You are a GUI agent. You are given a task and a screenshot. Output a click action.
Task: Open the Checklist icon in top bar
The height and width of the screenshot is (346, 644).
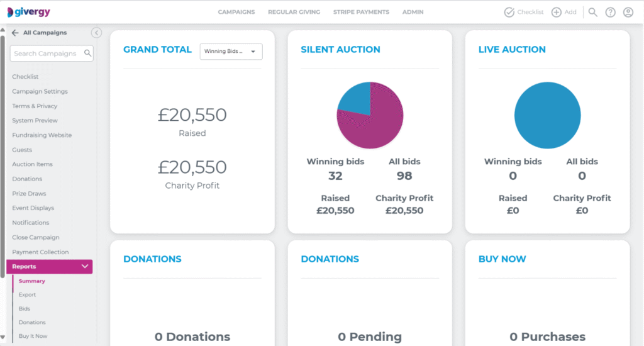pyautogui.click(x=509, y=12)
